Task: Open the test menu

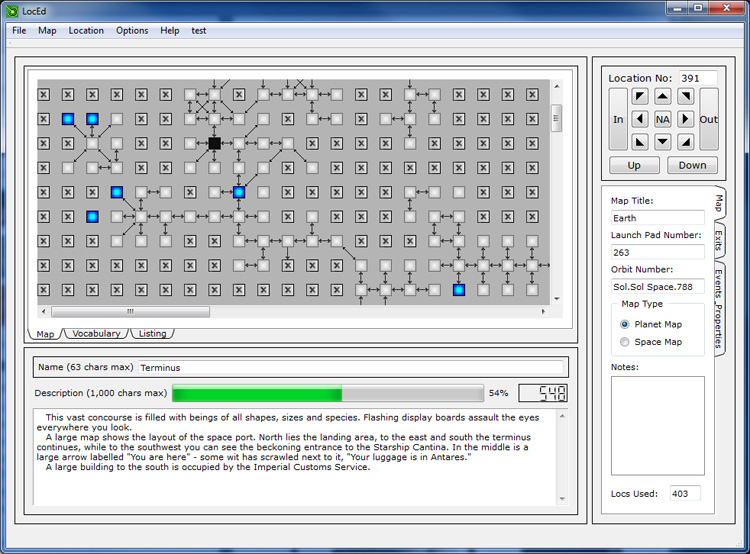Action: pyautogui.click(x=199, y=31)
